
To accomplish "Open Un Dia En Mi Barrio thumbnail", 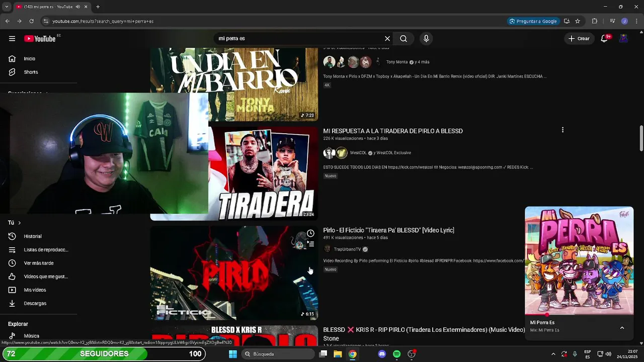I will click(234, 84).
